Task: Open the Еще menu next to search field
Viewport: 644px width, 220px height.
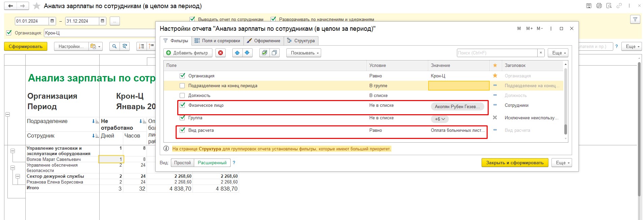Action: tap(558, 53)
